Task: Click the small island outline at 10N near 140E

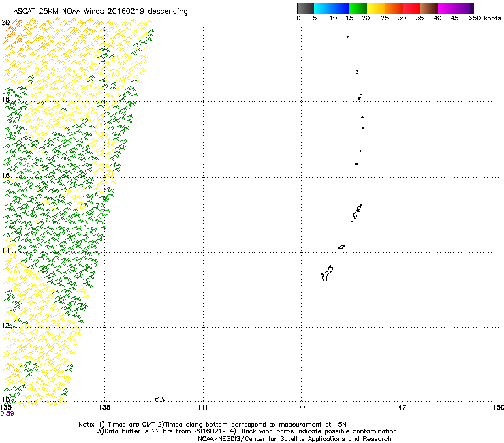Action: (x=160, y=399)
